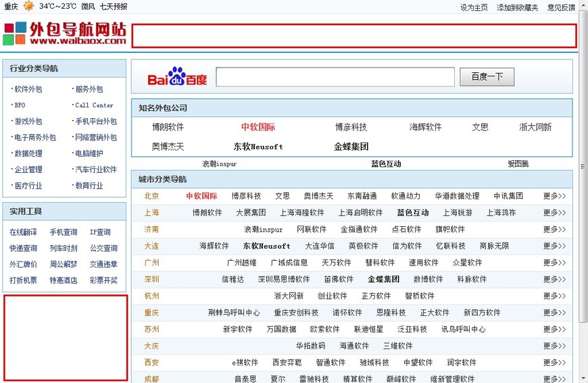
Task: Open the IP查询 tool
Action: [x=100, y=232]
